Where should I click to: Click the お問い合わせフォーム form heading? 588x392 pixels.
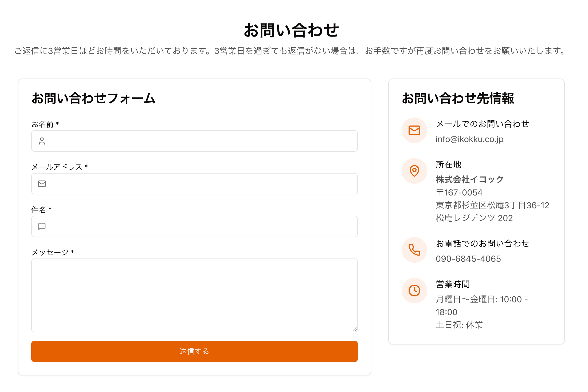[x=93, y=98]
